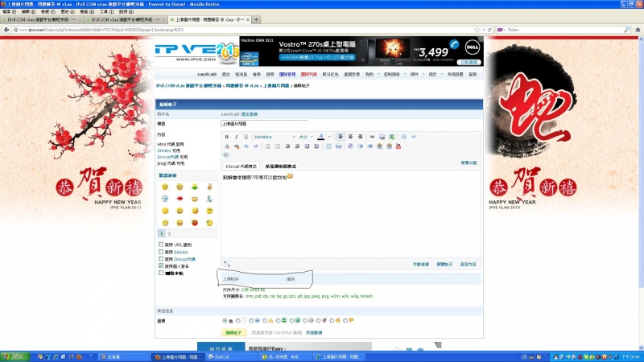
Task: Click inside the post content text area
Action: point(351,213)
